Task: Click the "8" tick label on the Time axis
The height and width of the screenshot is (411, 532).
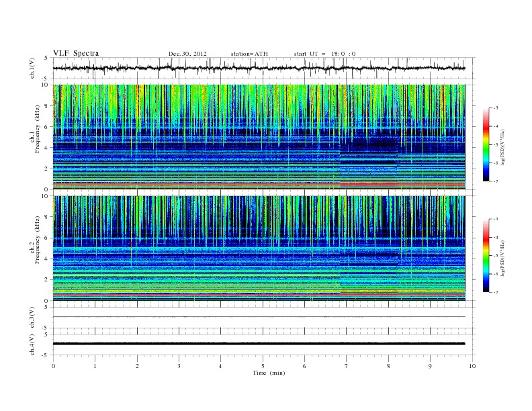Action: click(x=388, y=366)
